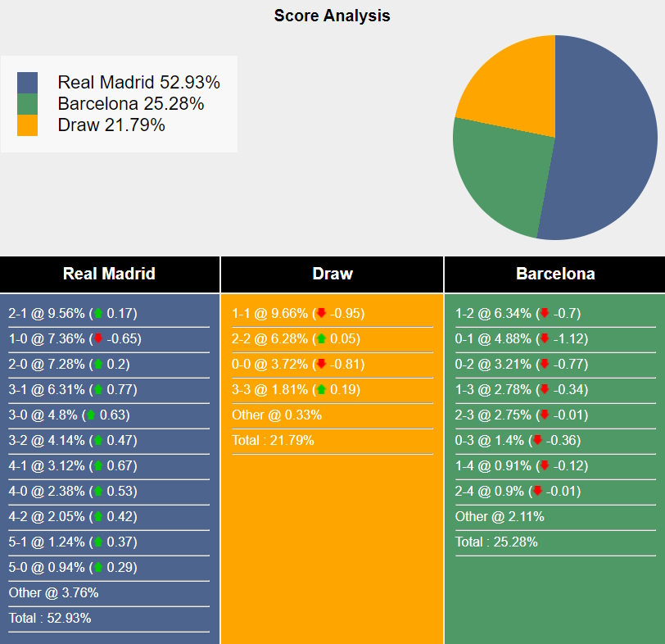Click the red down arrow next to 1-1 draw
This screenshot has height=644, width=665.
(x=322, y=313)
